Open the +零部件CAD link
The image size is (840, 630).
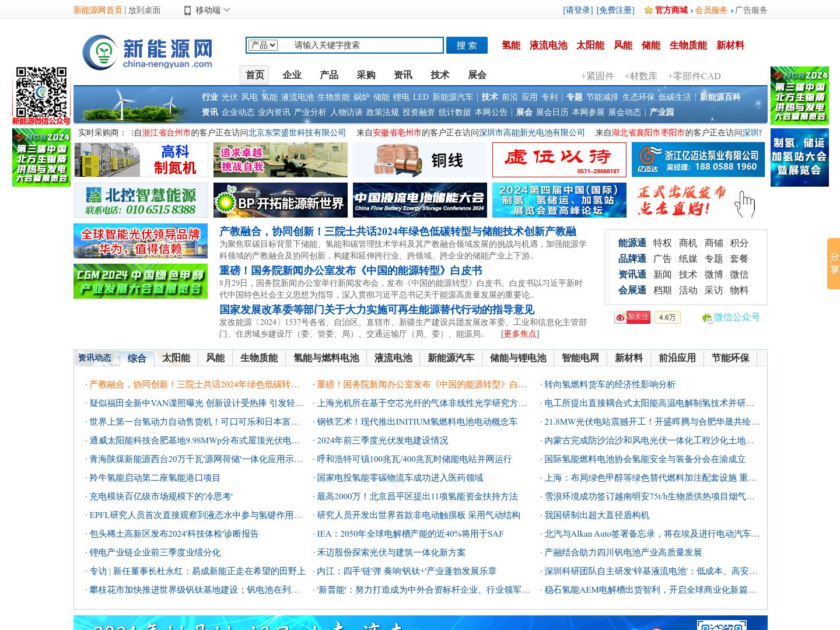694,76
